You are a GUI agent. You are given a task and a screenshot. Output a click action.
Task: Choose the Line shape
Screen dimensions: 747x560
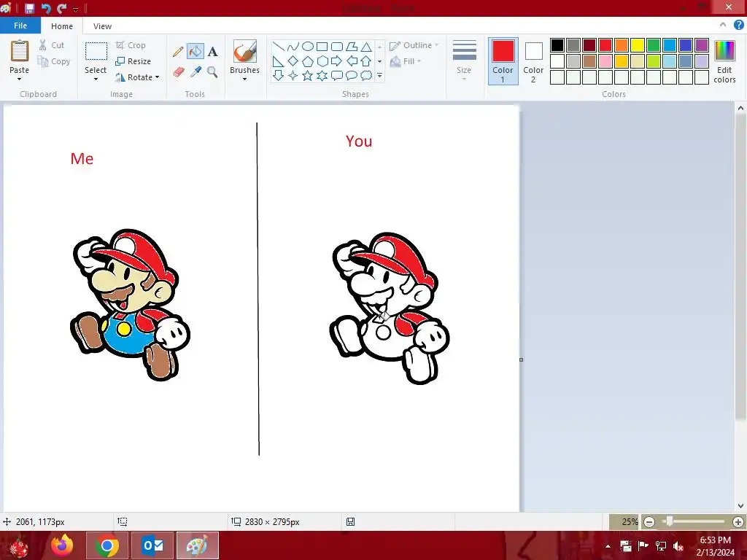278,46
